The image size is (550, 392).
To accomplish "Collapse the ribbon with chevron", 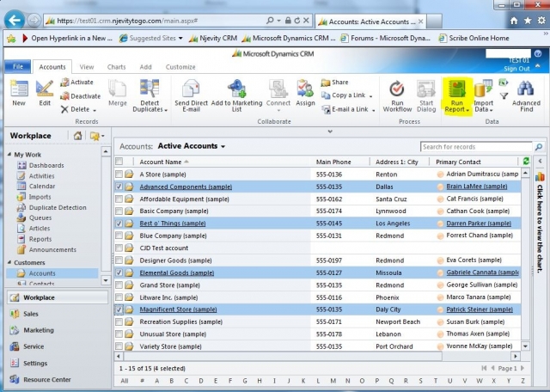I will click(x=538, y=66).
